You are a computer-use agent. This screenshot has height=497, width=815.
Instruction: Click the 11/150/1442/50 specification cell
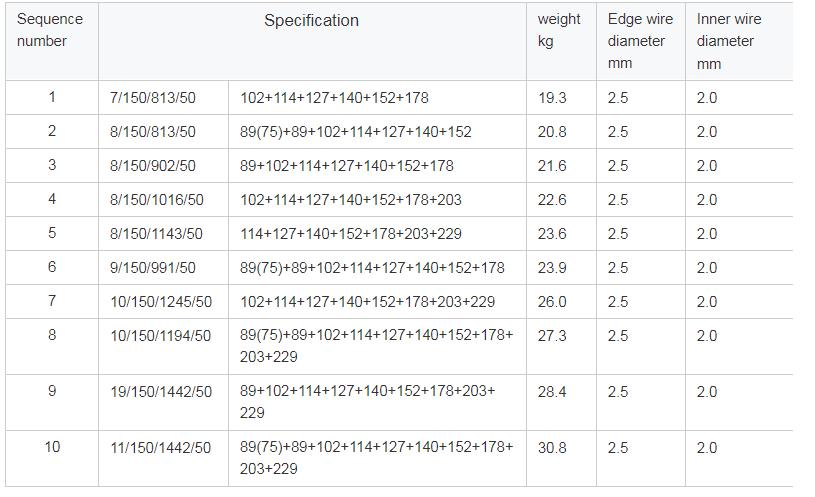click(x=163, y=459)
